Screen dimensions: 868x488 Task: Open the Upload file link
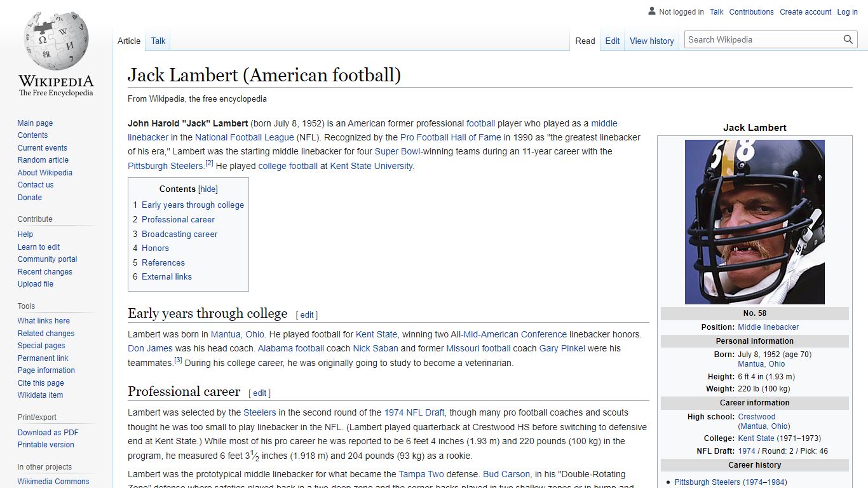35,284
